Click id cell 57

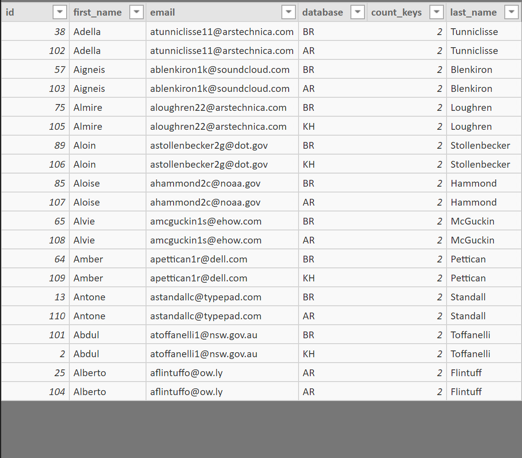(x=35, y=70)
